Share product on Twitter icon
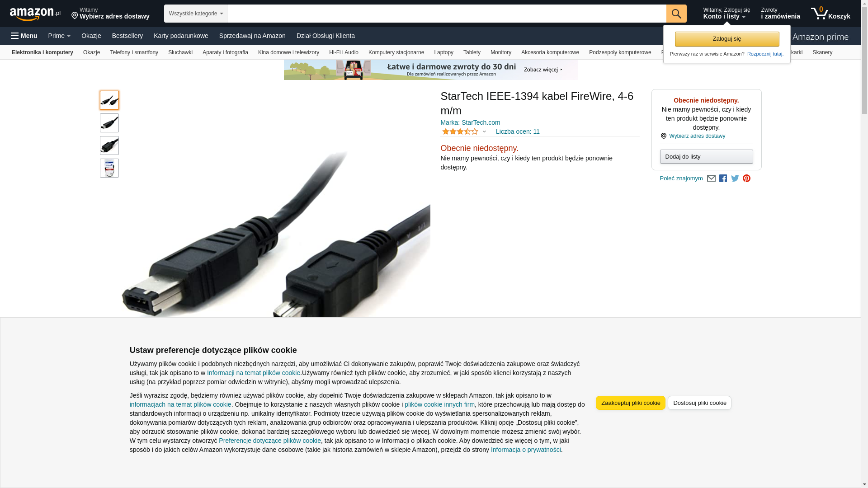Screen dimensions: 868x488 click(735, 178)
